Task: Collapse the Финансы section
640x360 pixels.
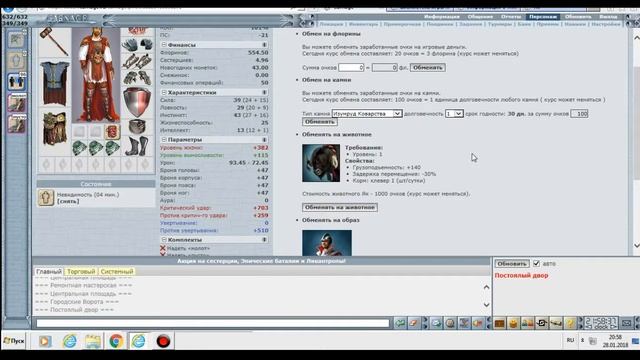Action: pos(164,44)
